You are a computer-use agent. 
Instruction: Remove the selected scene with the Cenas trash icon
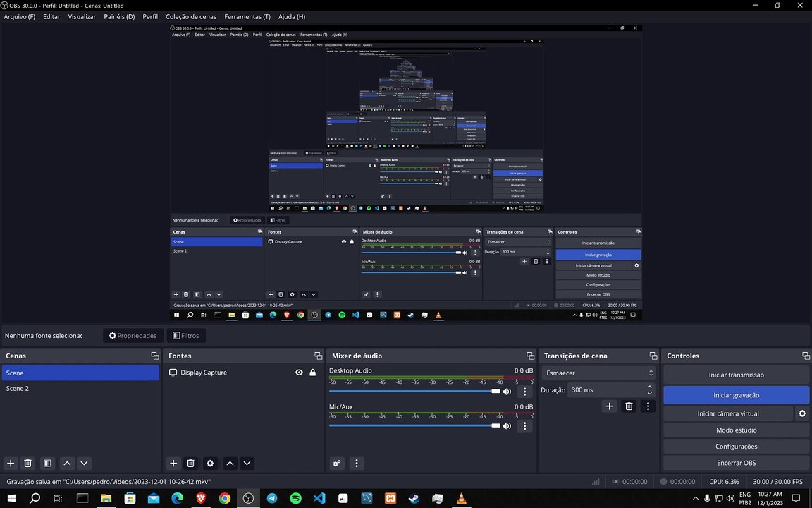[x=28, y=463]
